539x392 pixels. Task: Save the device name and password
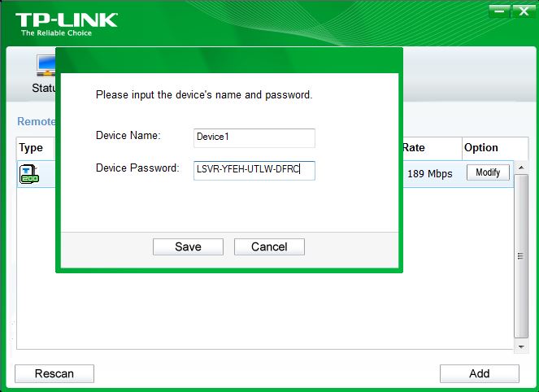click(188, 247)
